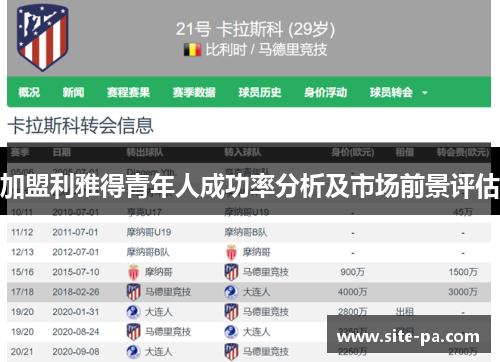This screenshot has width=500, height=362.
Task: Open the 球员历史 tab
Action: 260,92
